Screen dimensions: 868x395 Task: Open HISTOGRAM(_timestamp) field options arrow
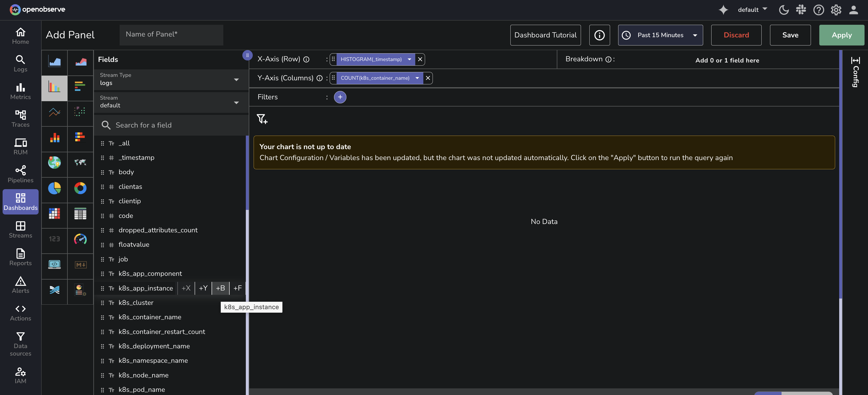[x=409, y=59]
